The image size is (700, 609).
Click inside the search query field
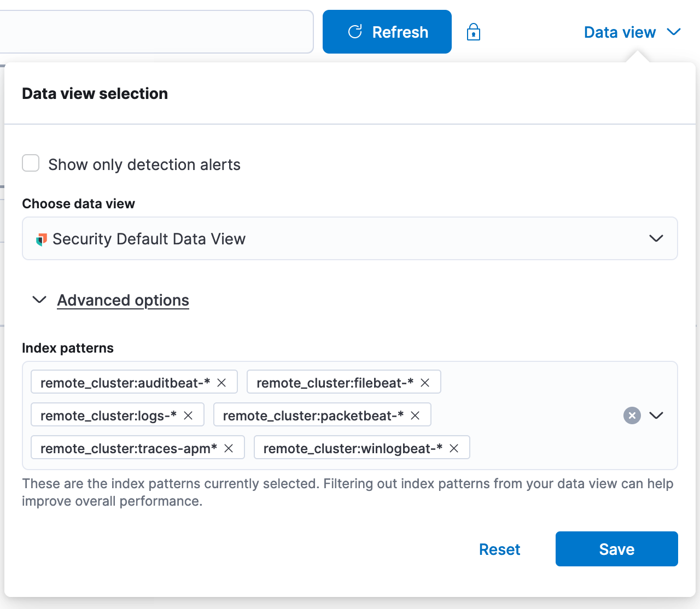tap(153, 32)
